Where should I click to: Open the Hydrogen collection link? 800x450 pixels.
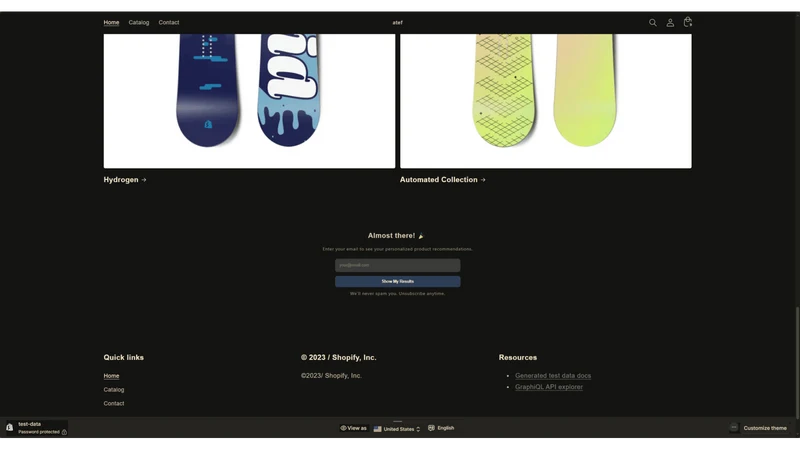tap(125, 180)
